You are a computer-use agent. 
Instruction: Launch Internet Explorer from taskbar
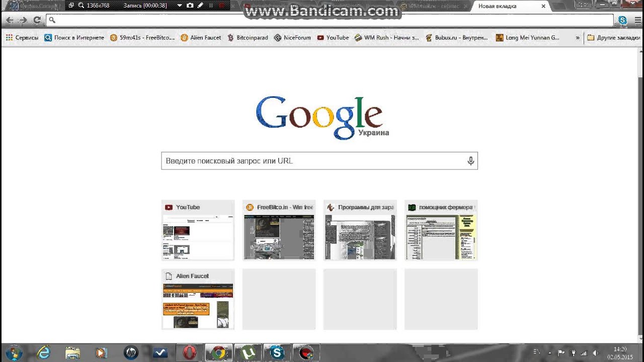(44, 353)
